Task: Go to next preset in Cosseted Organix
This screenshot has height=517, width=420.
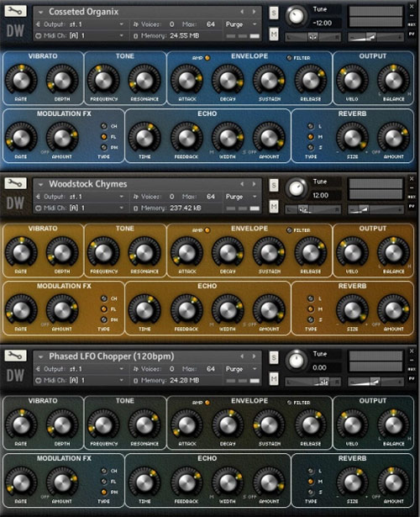Action: (254, 12)
